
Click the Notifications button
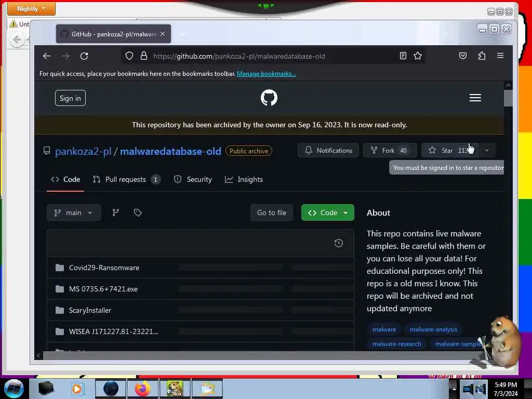click(328, 150)
